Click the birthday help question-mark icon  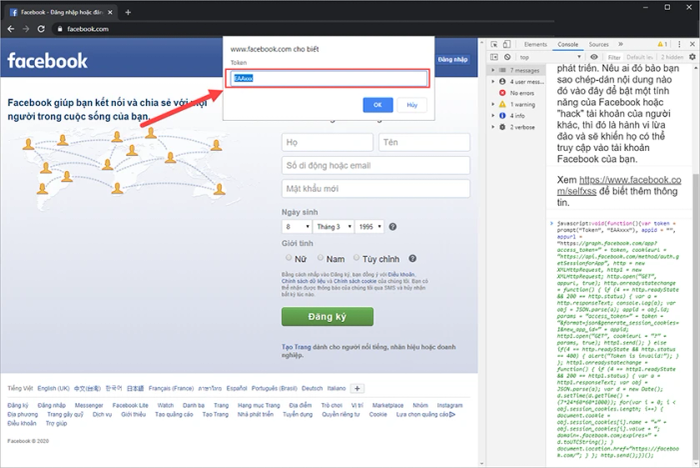pos(393,227)
